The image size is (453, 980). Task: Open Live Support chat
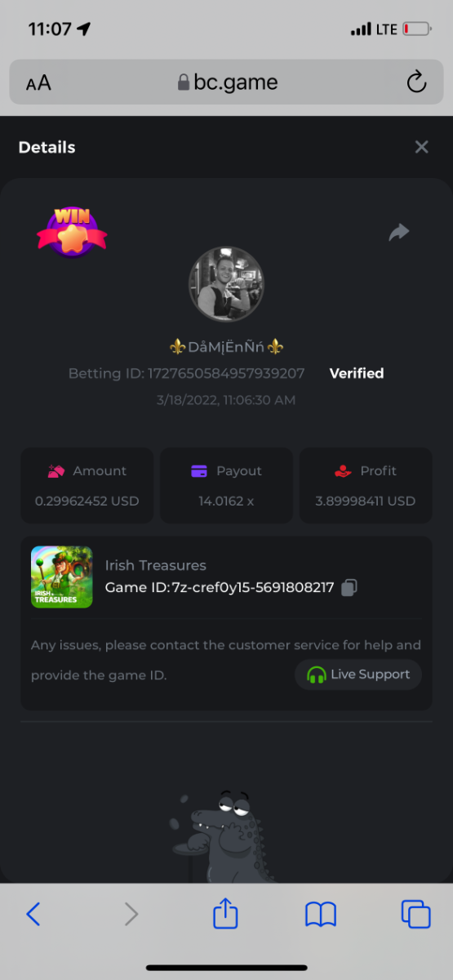(x=358, y=675)
